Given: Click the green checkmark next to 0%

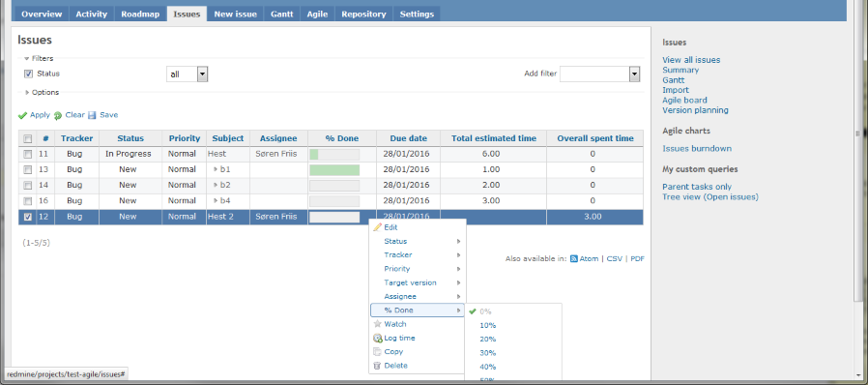Looking at the screenshot, I should 473,311.
